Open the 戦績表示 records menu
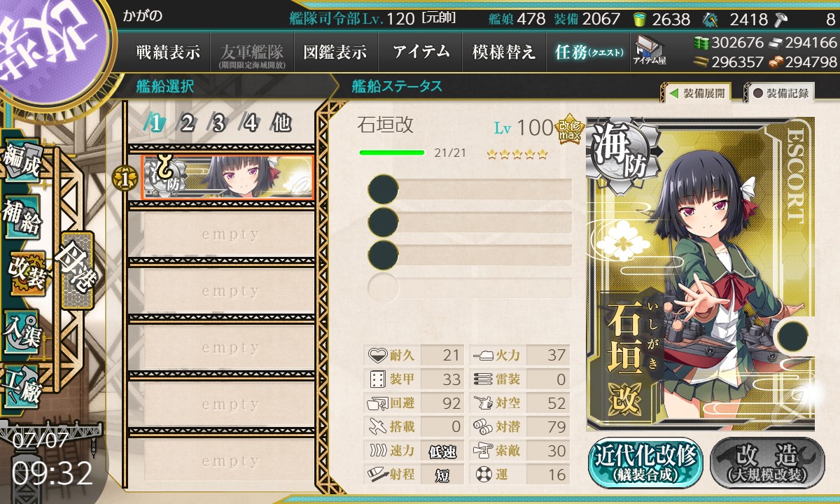The height and width of the screenshot is (504, 840). tap(168, 52)
